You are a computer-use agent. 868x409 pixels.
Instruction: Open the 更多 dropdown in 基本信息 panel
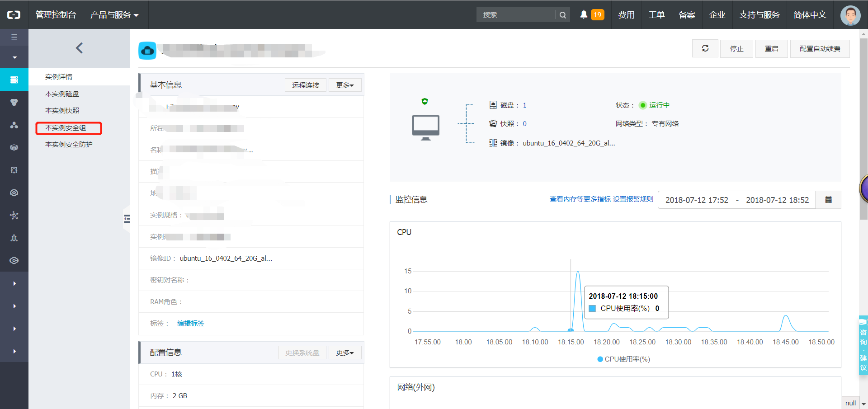[344, 85]
